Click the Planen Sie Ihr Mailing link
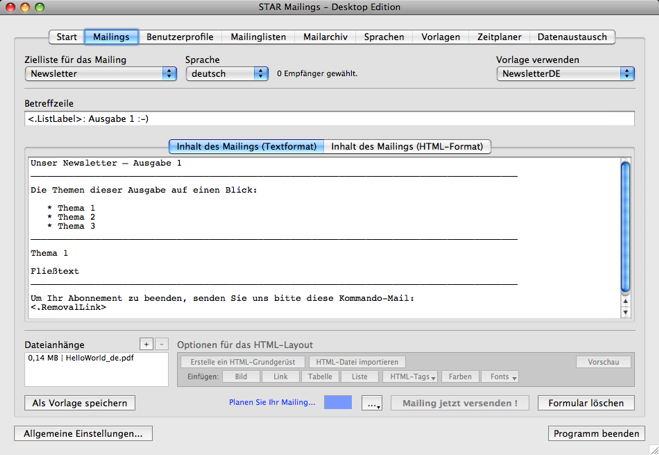659x455 pixels. [x=272, y=402]
